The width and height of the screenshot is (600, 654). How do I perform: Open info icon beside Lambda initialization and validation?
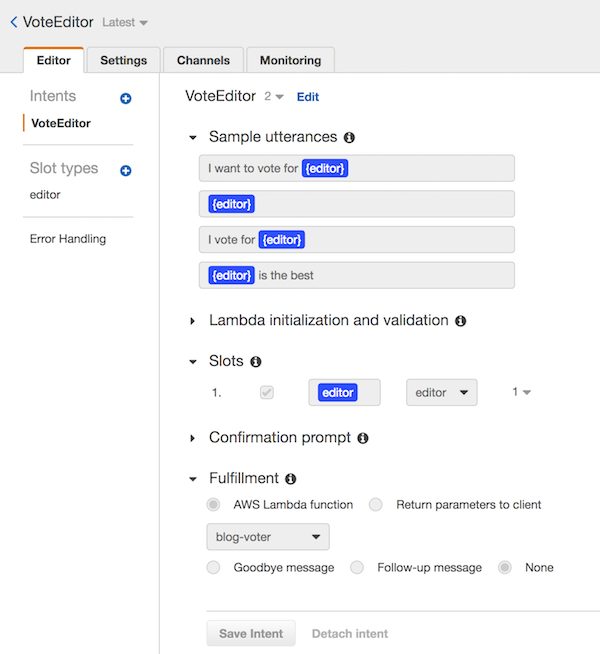460,321
